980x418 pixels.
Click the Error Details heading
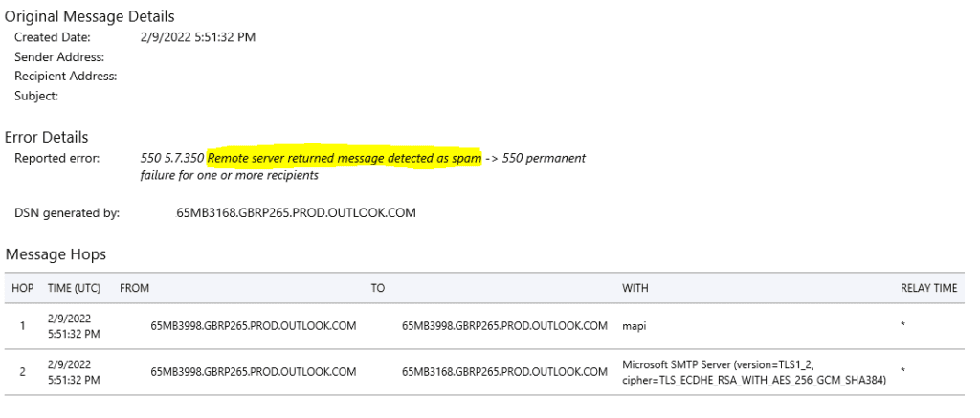tap(46, 137)
